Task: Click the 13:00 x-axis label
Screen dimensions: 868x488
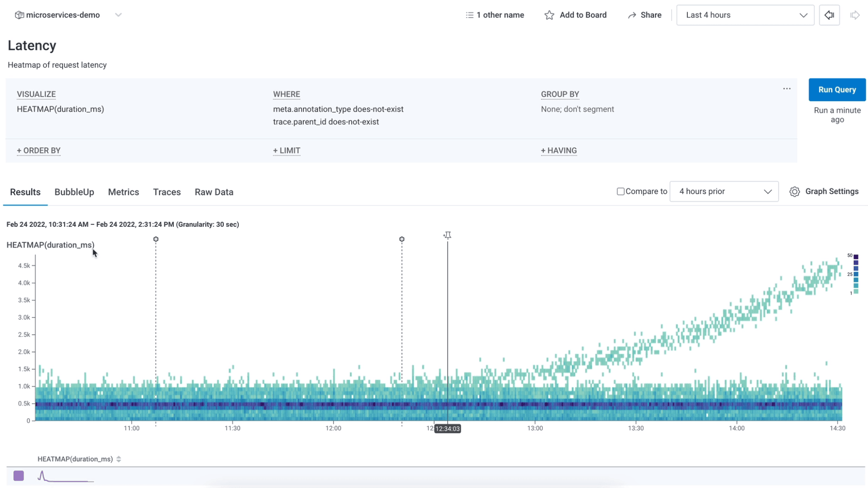Action: click(535, 428)
